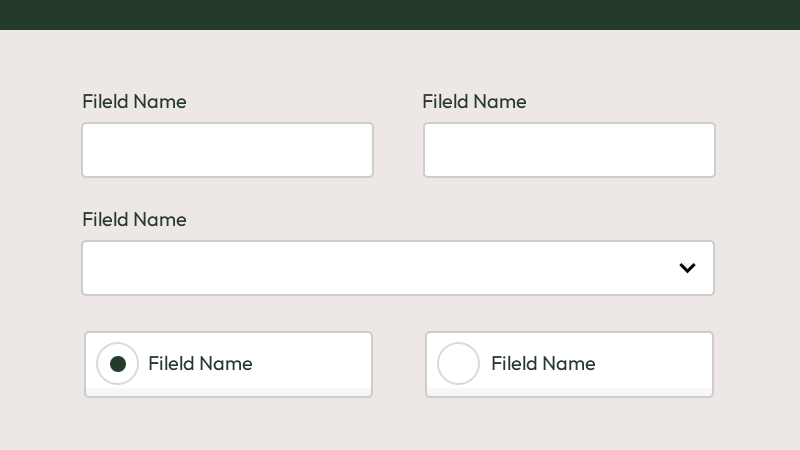Select the unselected right radio button

click(458, 363)
